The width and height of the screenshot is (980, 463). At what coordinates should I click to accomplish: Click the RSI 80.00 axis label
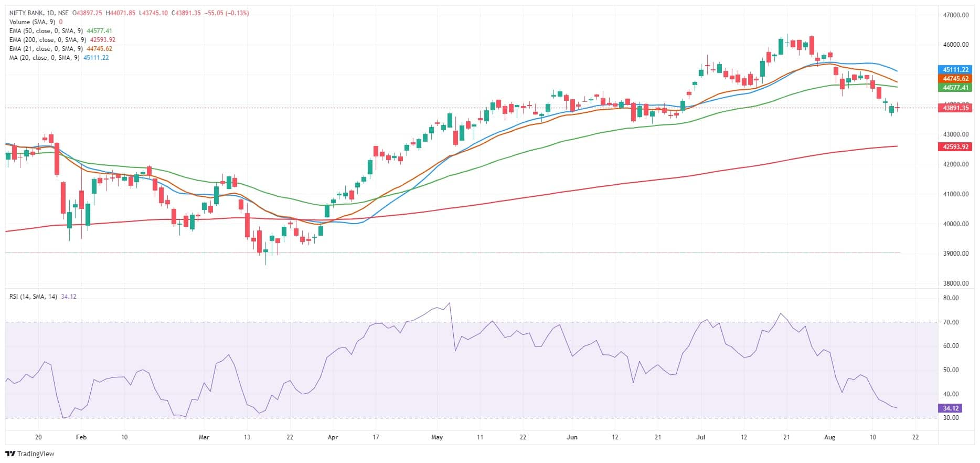951,298
